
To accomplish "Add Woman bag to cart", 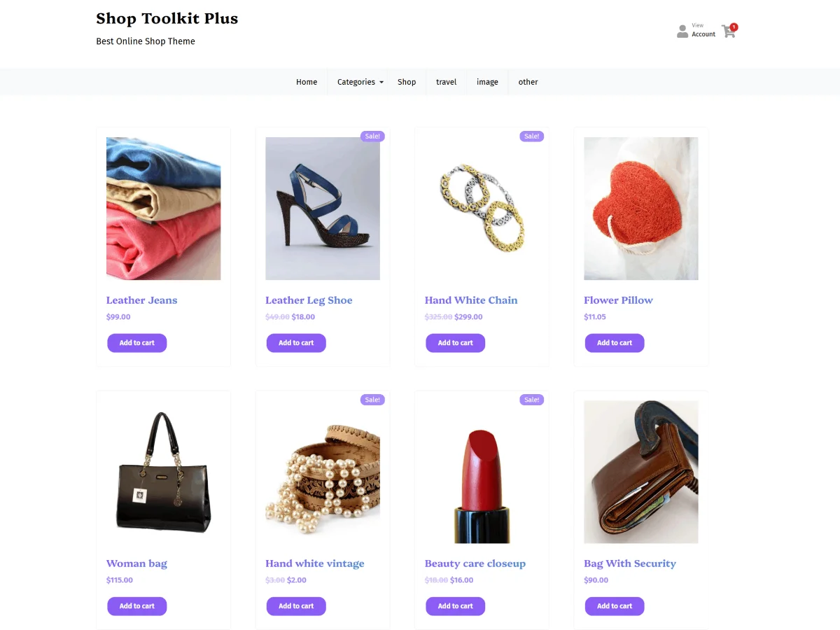I will pos(136,606).
